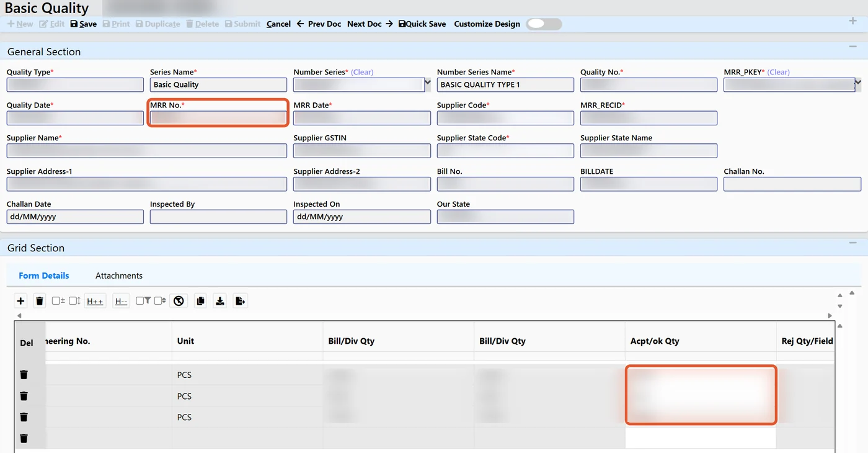Open the MRR_PKEY dropdown
The width and height of the screenshot is (868, 453).
(x=857, y=83)
